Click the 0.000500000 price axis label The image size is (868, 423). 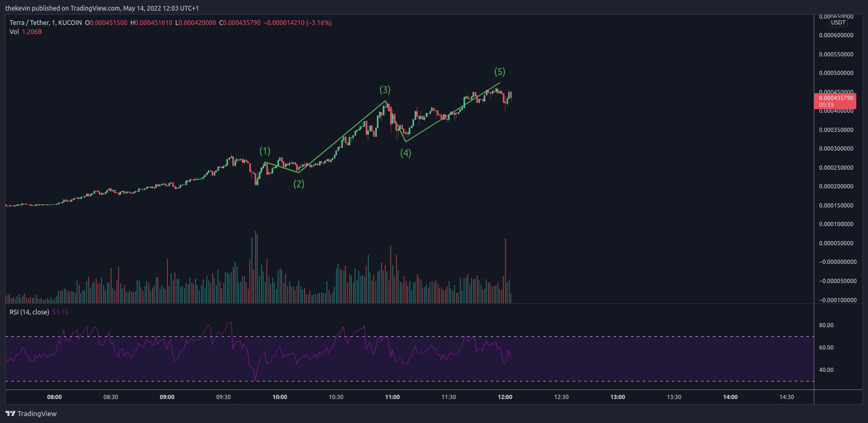pyautogui.click(x=836, y=73)
